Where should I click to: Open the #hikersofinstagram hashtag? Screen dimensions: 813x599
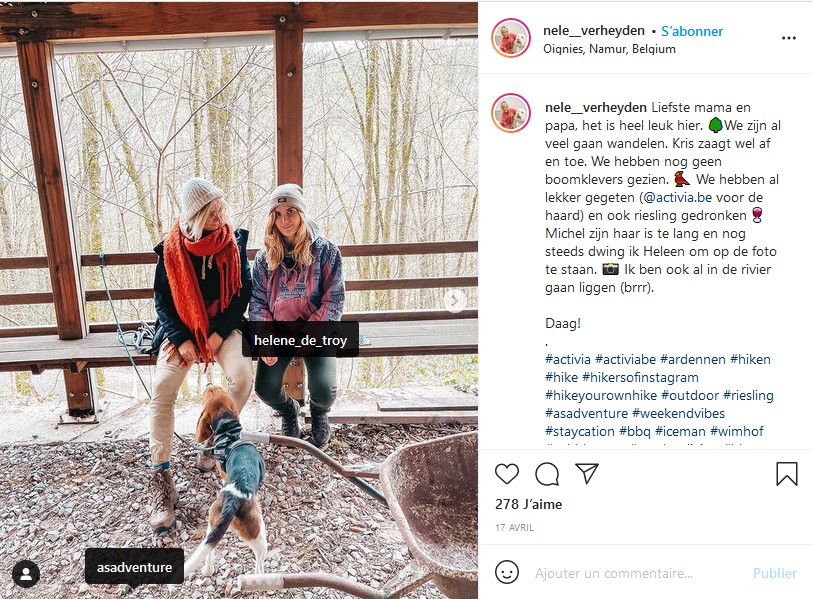[x=640, y=378]
